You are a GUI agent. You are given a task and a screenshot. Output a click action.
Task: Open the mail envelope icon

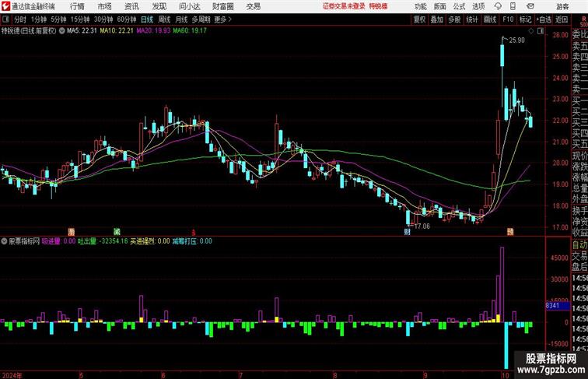pos(530,6)
